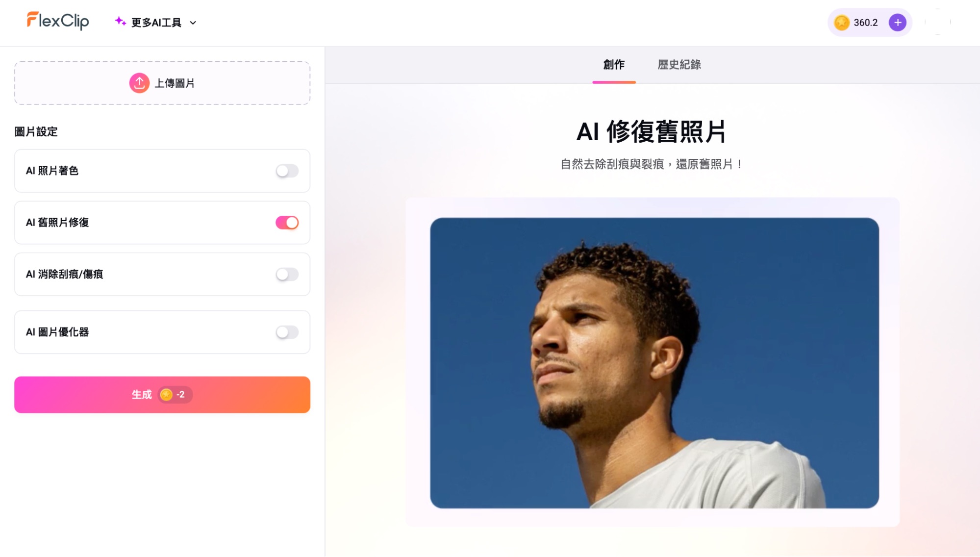This screenshot has height=557, width=980.
Task: Click the 360.2 credits balance
Action: click(x=865, y=23)
